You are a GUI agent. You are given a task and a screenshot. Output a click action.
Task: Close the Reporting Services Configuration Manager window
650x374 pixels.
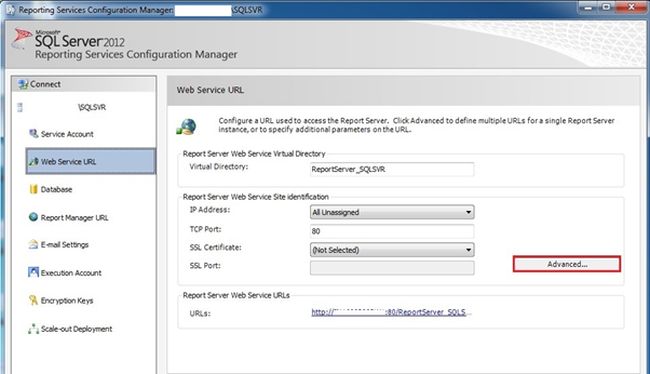click(631, 7)
